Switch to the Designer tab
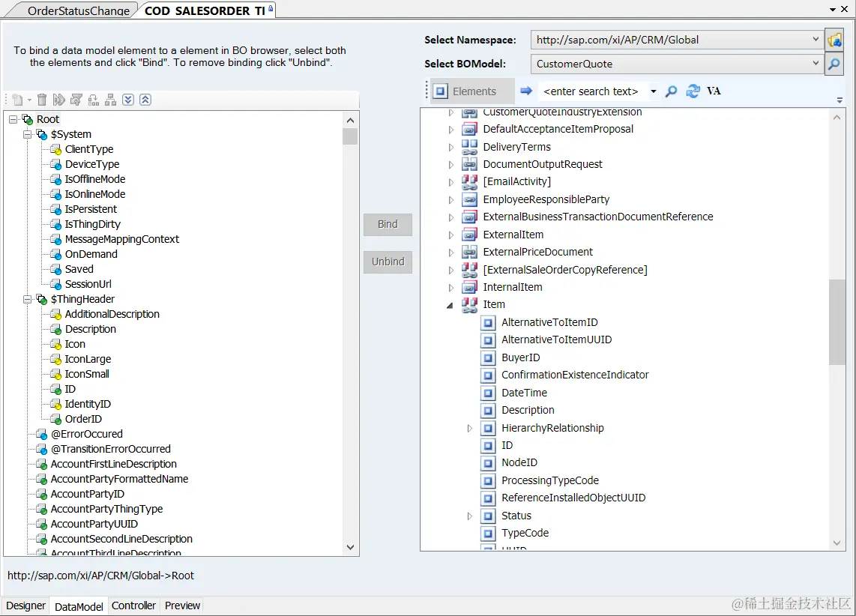The width and height of the screenshot is (856, 616). 25,606
